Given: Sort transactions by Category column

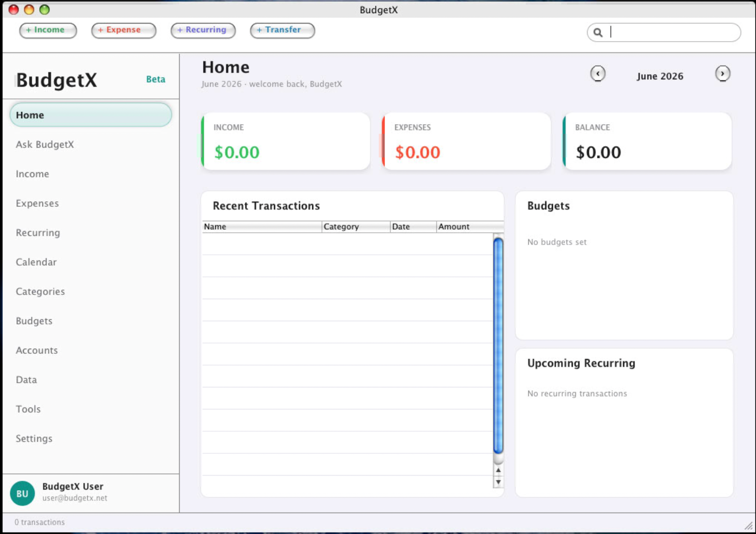Looking at the screenshot, I should point(356,227).
